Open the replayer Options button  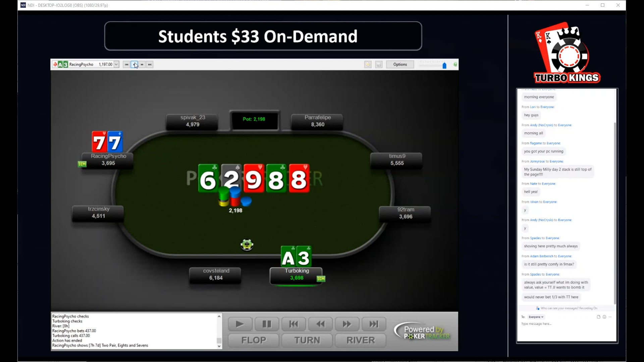[x=400, y=64]
